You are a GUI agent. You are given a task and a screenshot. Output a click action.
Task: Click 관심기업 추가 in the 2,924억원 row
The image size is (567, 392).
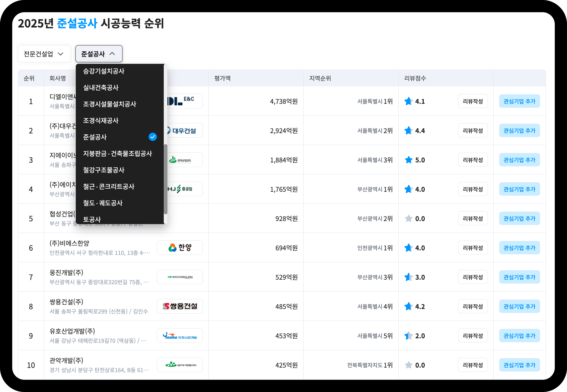click(520, 130)
